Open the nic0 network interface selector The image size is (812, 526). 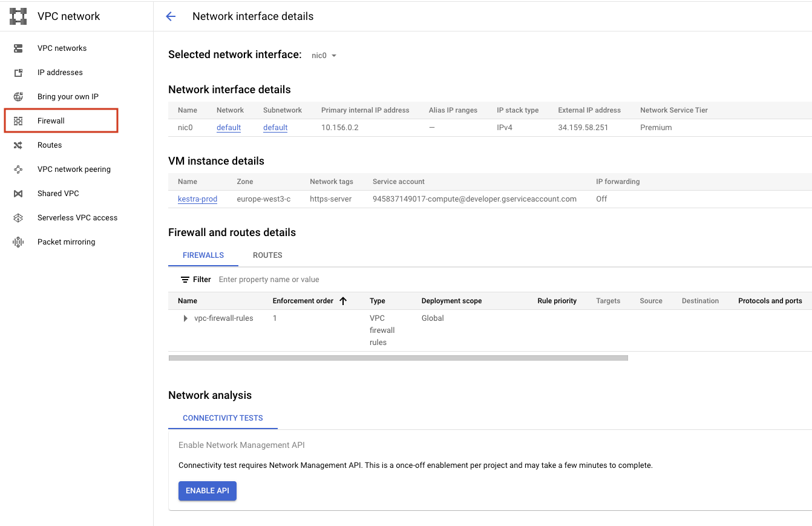pyautogui.click(x=324, y=54)
